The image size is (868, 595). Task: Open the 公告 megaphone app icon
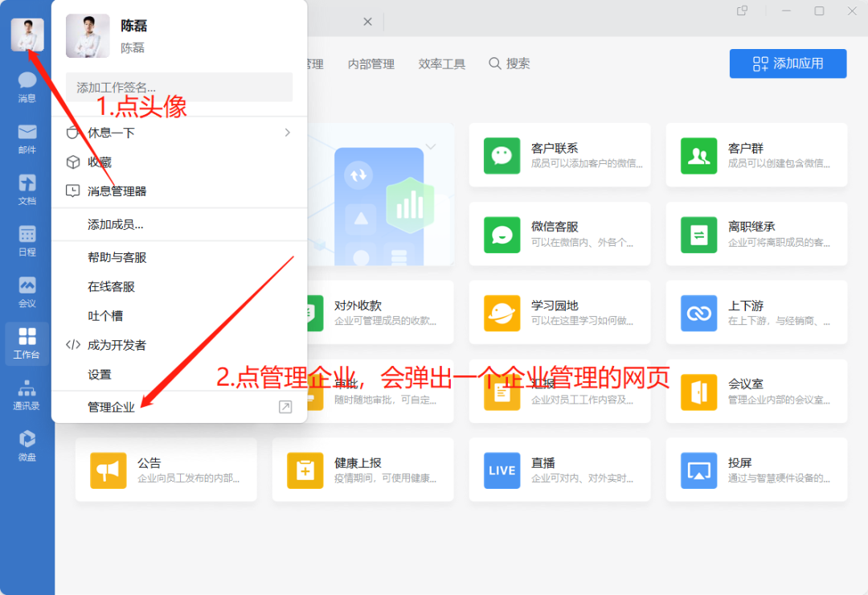pyautogui.click(x=108, y=471)
